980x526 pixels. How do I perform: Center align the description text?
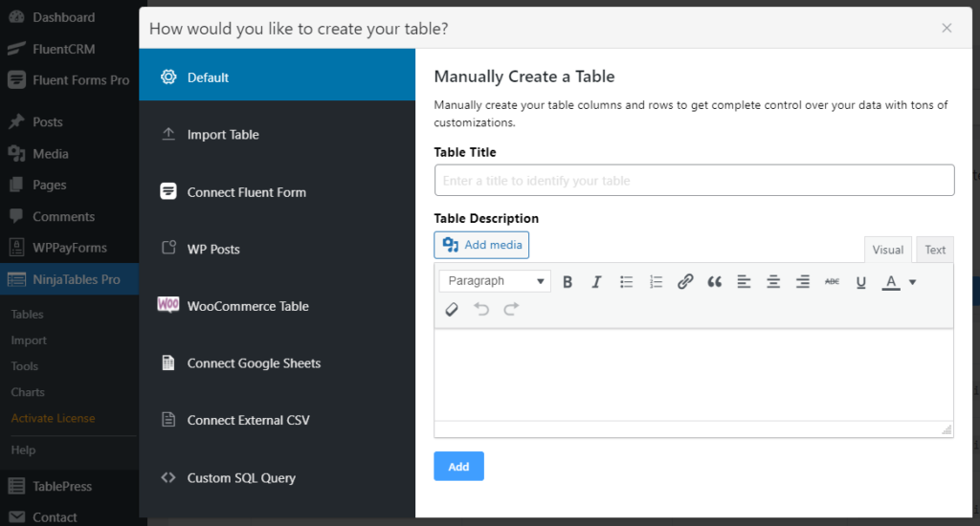click(773, 281)
